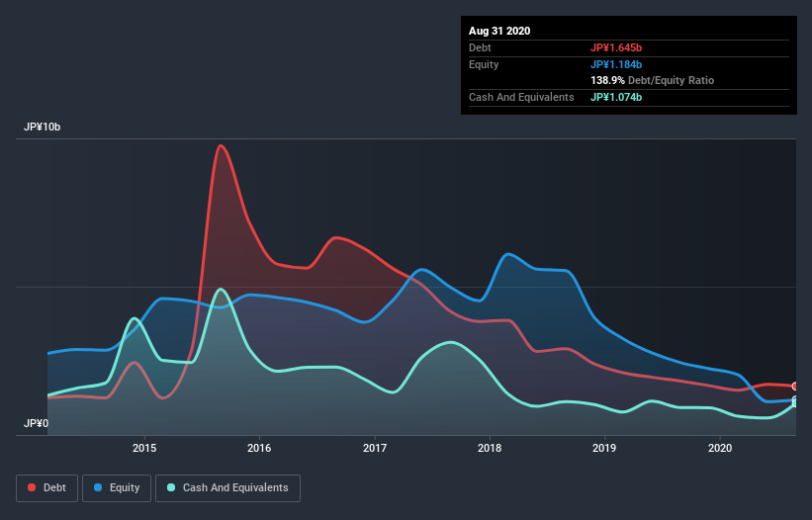Click Cash And Equivalents label in tooltip

[521, 97]
